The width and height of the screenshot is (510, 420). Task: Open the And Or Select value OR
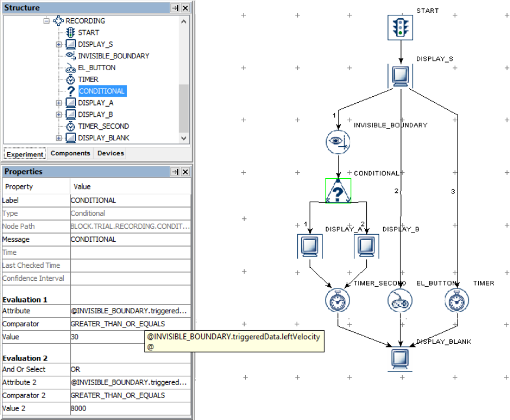tap(130, 370)
